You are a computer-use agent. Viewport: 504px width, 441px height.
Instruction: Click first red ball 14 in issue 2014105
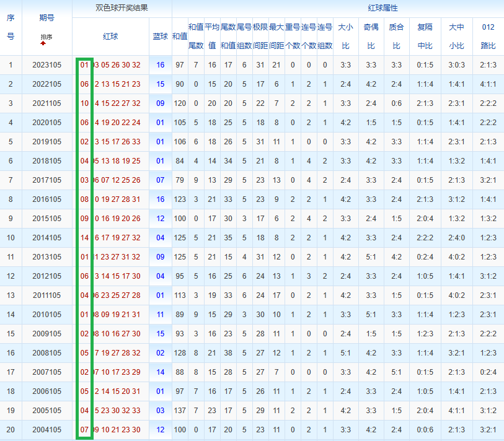tap(84, 238)
